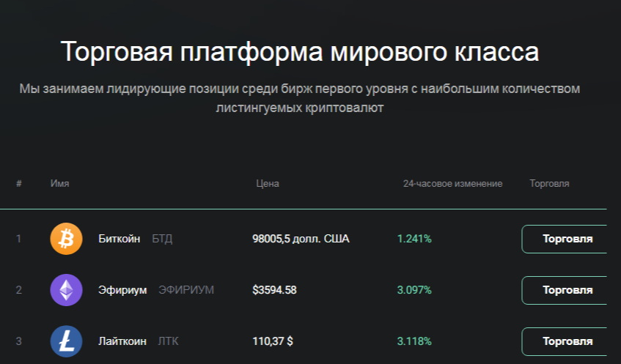Click the 3.118% Litecoin change value

click(x=414, y=341)
